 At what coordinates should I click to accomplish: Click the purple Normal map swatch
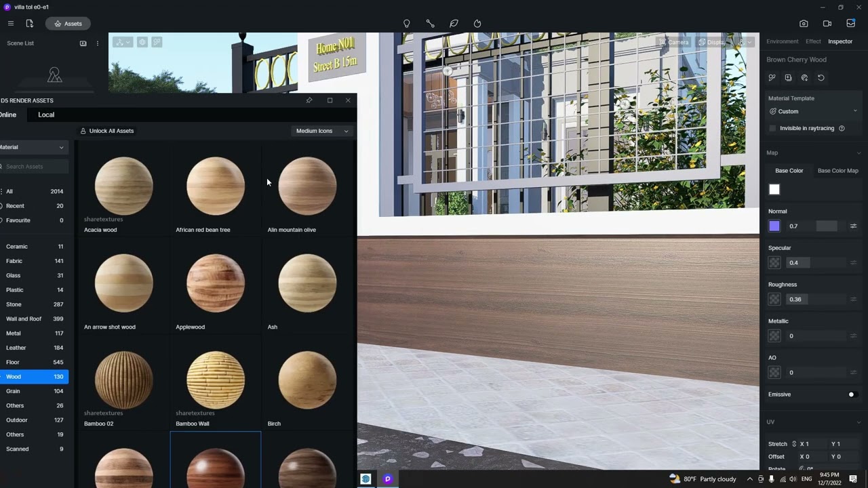click(x=774, y=226)
